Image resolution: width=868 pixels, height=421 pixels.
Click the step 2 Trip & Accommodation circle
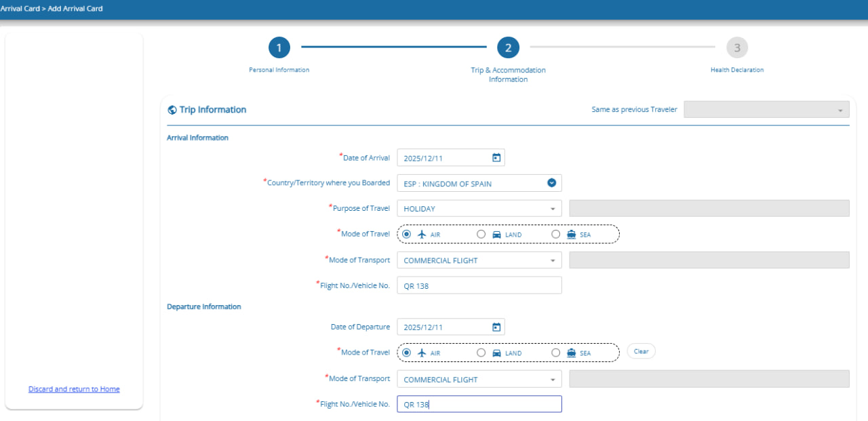(x=508, y=47)
